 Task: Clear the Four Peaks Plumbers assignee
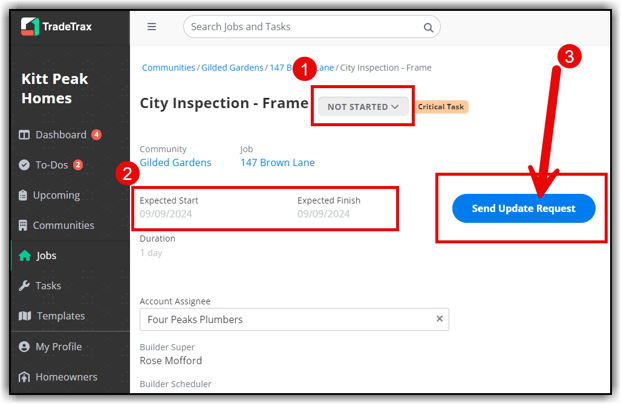pos(439,319)
